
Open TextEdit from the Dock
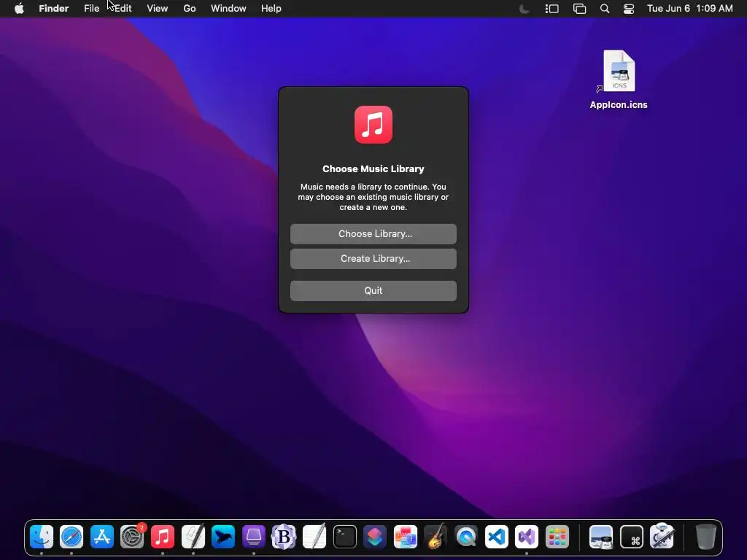pos(314,537)
